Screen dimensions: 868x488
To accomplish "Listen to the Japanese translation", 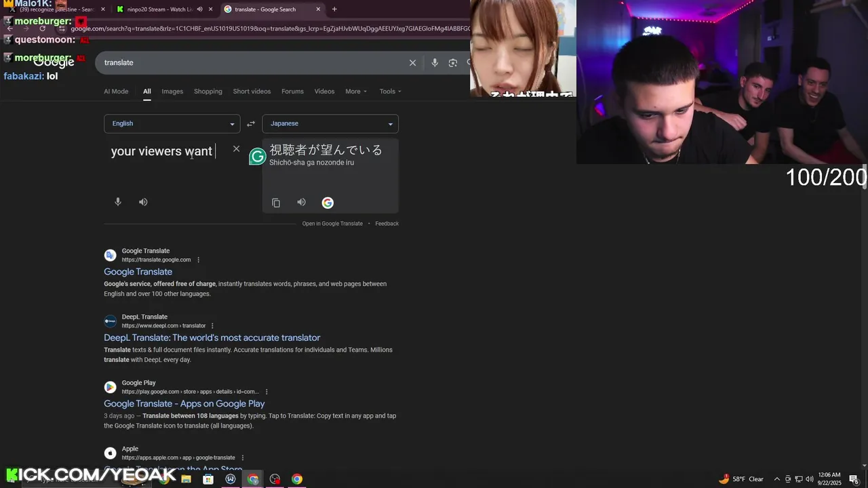I will click(301, 202).
